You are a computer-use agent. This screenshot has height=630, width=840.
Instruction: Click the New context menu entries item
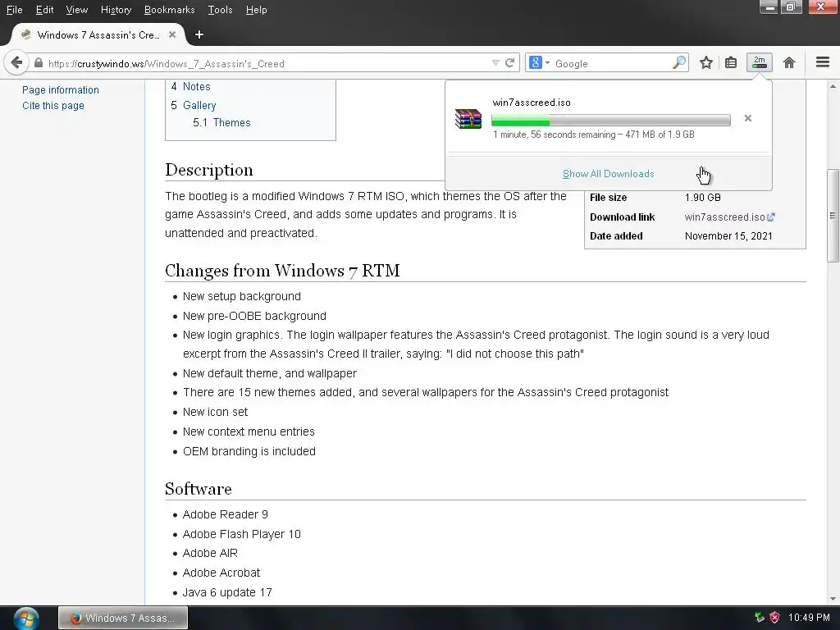(x=249, y=431)
